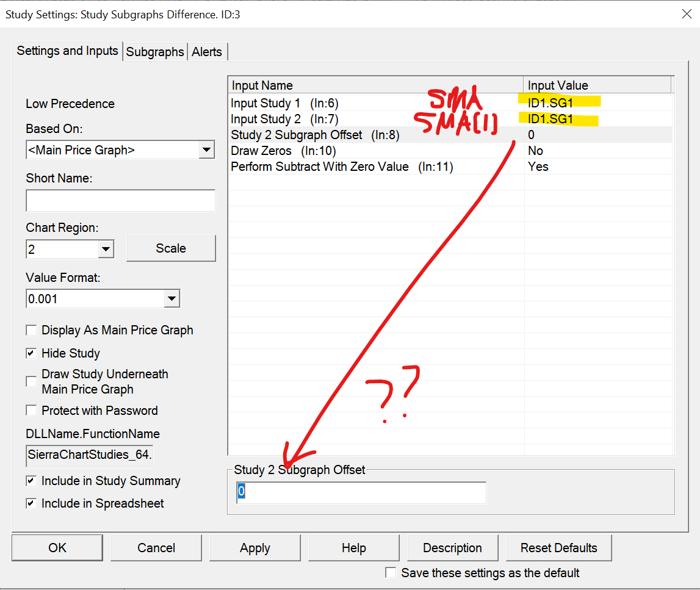Select the Input Study 1 (In:6) row

(x=450, y=103)
